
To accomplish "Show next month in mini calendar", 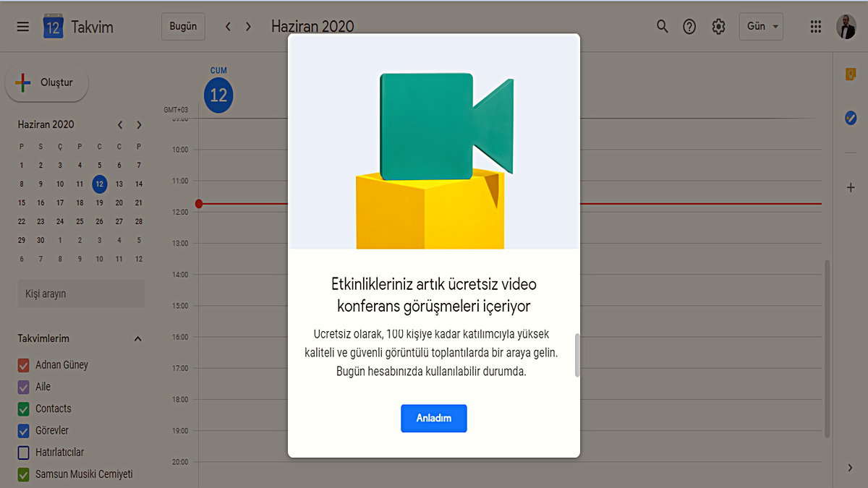I will 139,125.
